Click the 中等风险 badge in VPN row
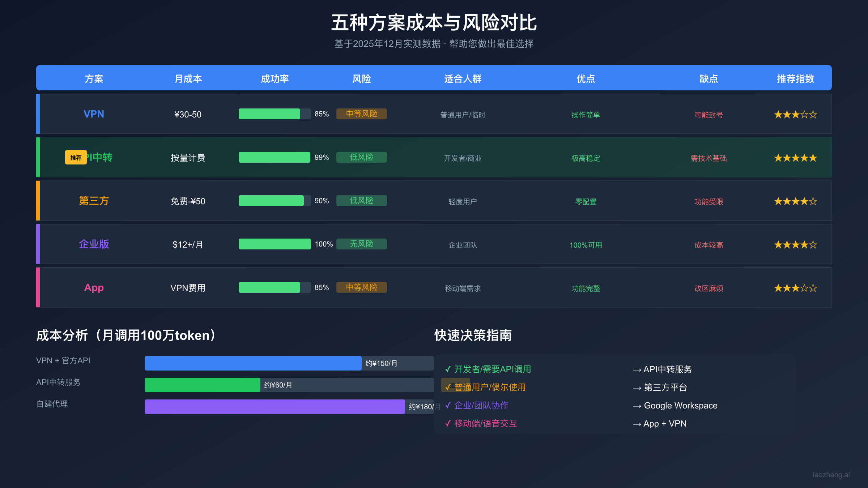Image resolution: width=868 pixels, height=488 pixels. tap(361, 114)
